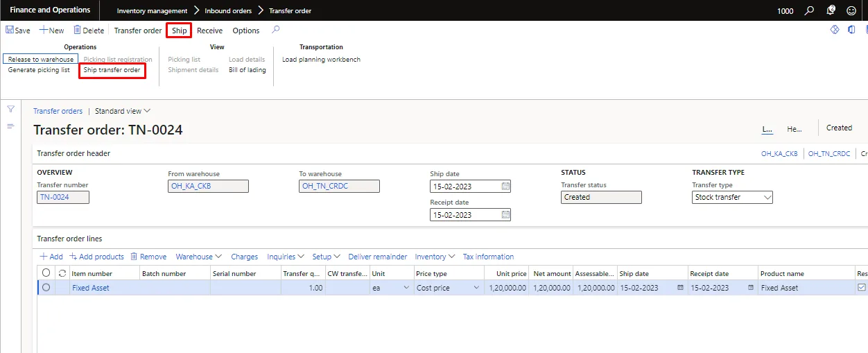Open the Inquiries dropdown menu
868x353 pixels.
[x=286, y=257]
